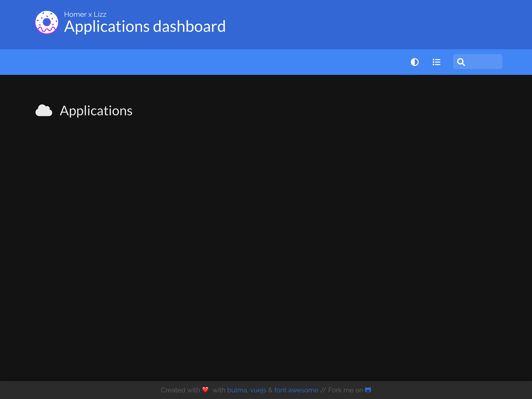532x399 pixels.
Task: Click the ampersand in footer credits
Action: coord(270,390)
